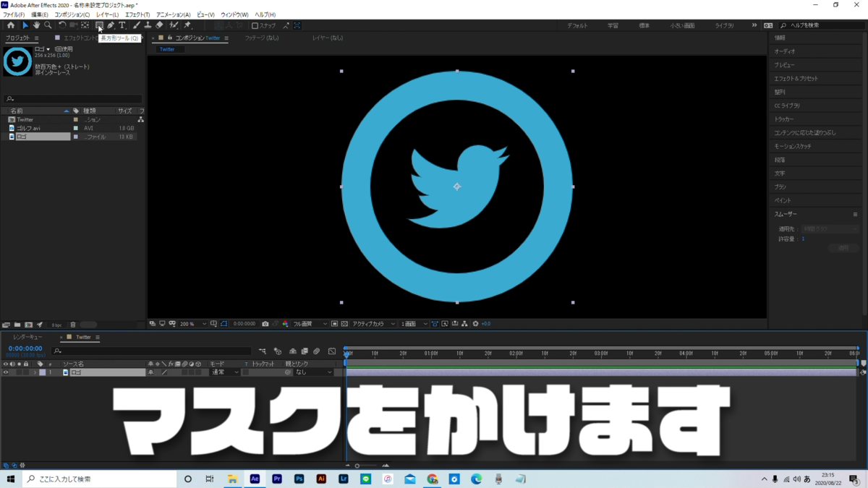Select the Rectangle shape tool
The width and height of the screenshot is (868, 488).
click(99, 25)
